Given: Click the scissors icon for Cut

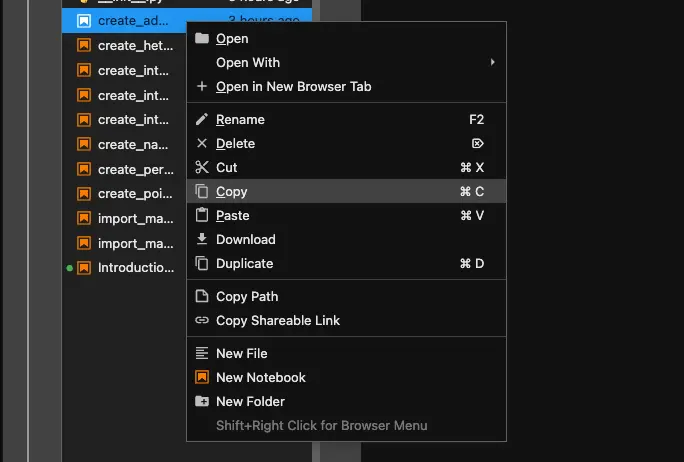Looking at the screenshot, I should pyautogui.click(x=202, y=168).
